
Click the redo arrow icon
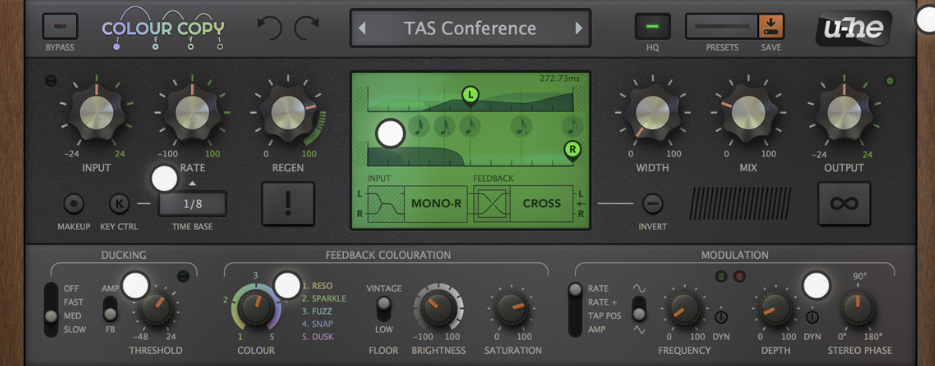(307, 27)
